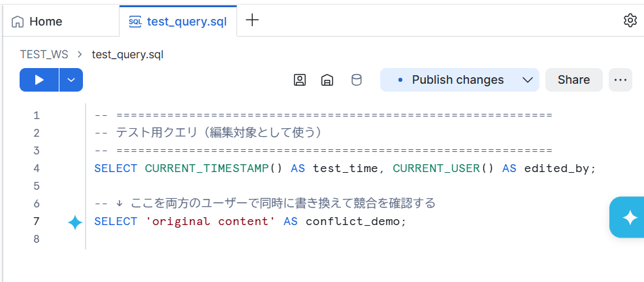Click line number 4 in the gutter
This screenshot has height=282, width=644.
(37, 168)
